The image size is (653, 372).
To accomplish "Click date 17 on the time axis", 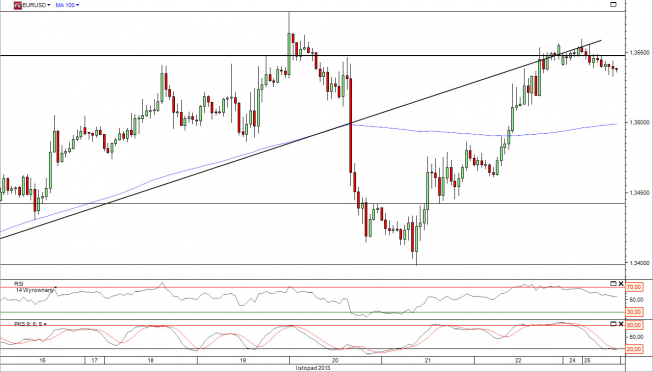I will (95, 361).
